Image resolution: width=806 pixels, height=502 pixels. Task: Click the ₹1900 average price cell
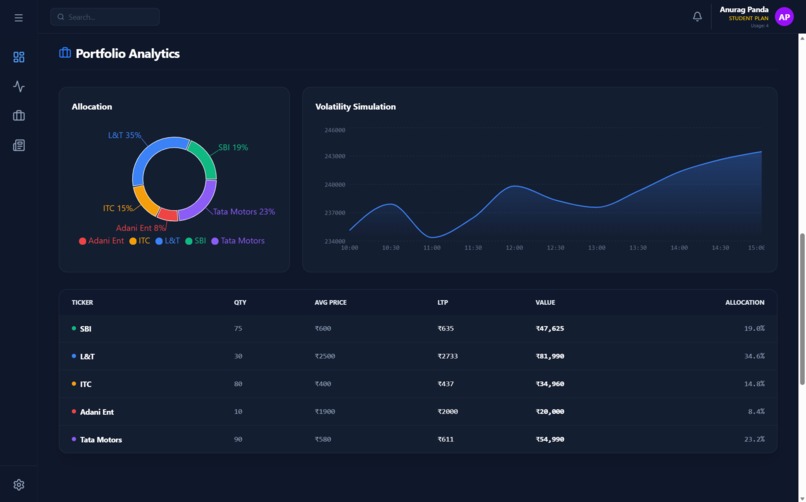click(324, 412)
